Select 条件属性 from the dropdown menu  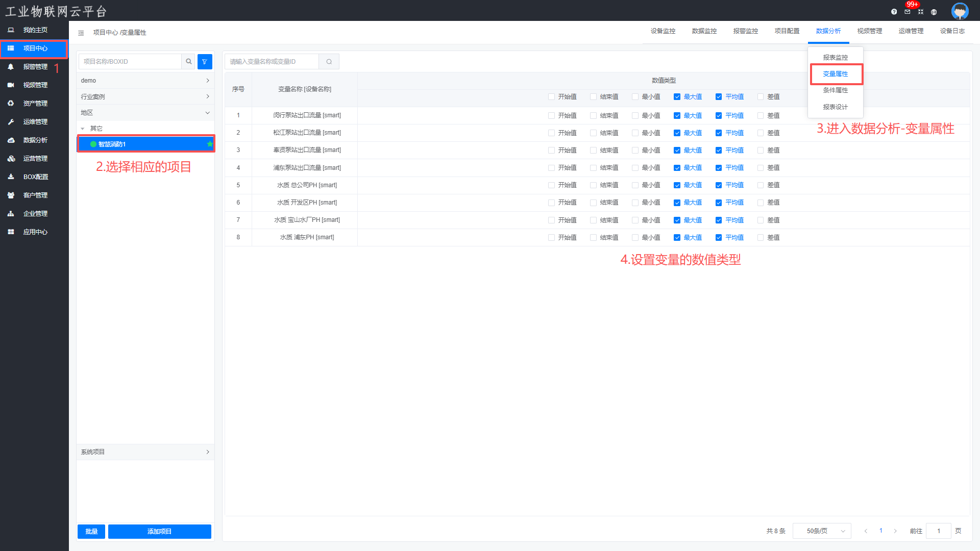(835, 90)
